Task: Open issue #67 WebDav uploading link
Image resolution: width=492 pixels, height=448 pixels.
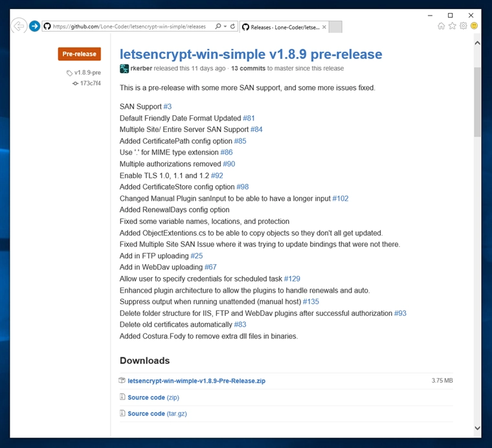Action: coord(210,267)
